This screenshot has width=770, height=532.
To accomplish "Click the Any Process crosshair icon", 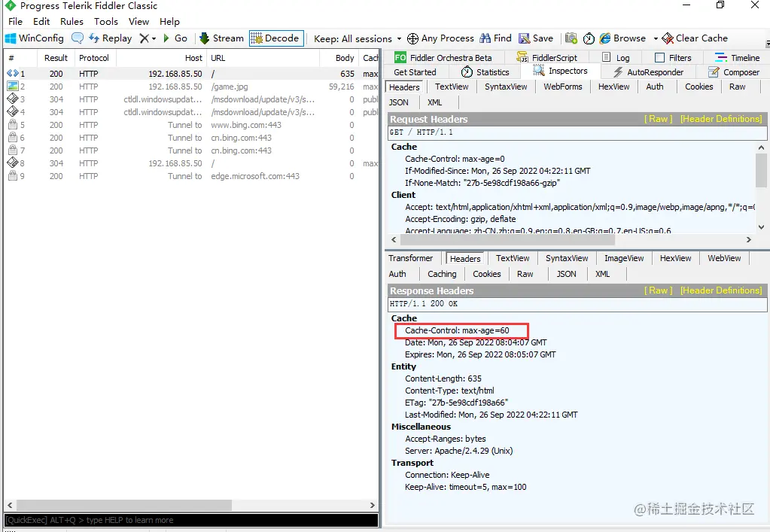I will point(413,38).
